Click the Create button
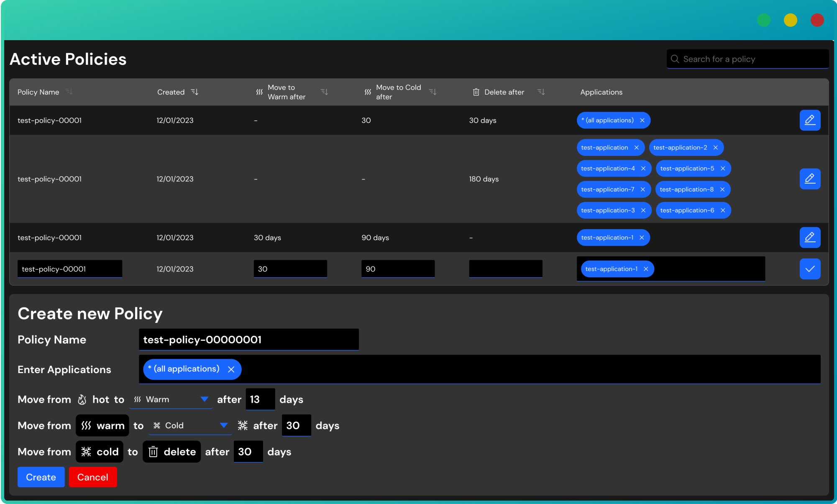Image resolution: width=837 pixels, height=504 pixels. [x=41, y=477]
